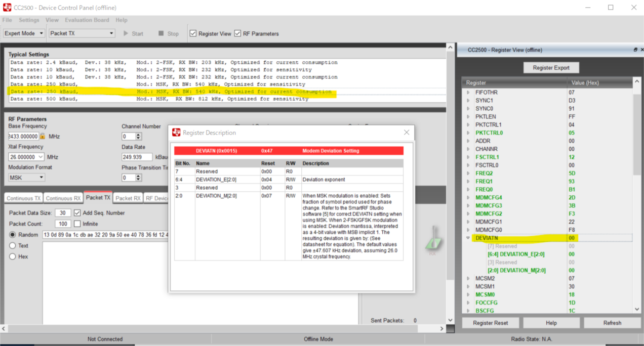Screen dimensions: 644x346
Task: Click the Value (Hex) column header
Action: pos(600,82)
